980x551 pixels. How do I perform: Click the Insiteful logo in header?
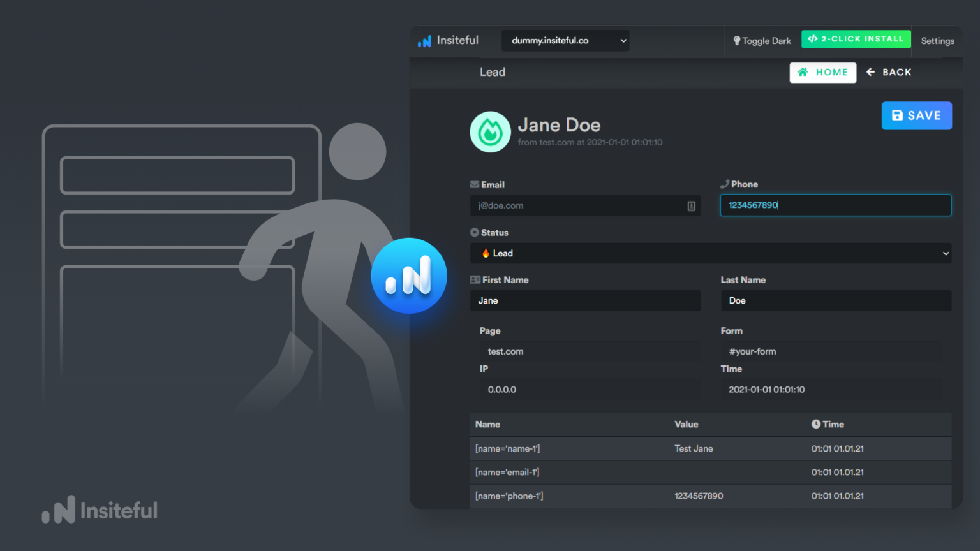pos(448,40)
